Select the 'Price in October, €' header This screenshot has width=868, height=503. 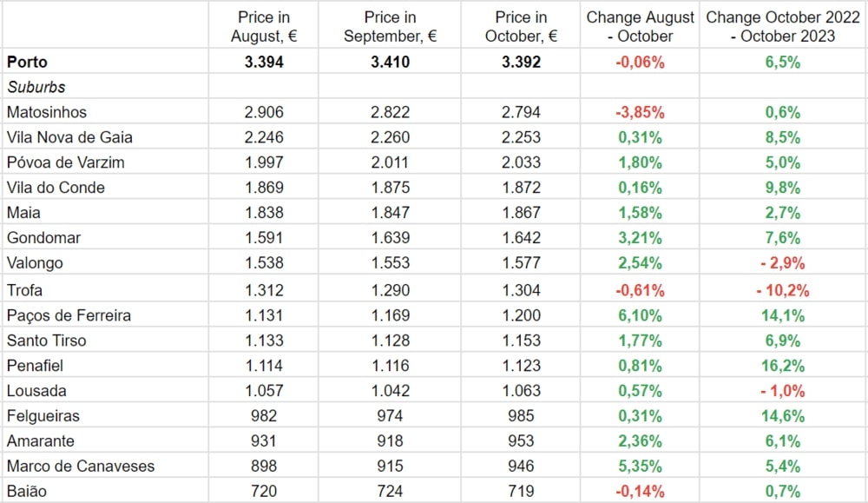(x=521, y=26)
